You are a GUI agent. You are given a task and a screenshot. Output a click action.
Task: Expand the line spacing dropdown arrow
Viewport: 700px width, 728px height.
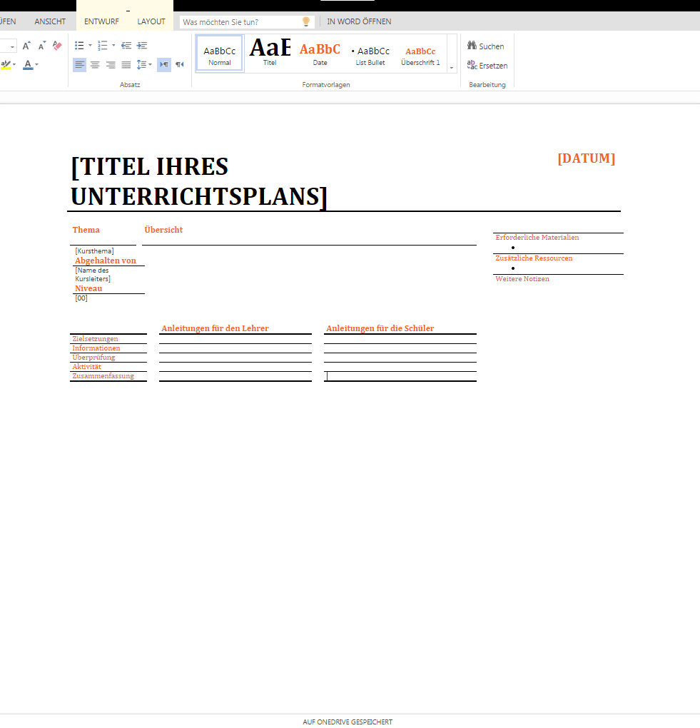tap(150, 64)
